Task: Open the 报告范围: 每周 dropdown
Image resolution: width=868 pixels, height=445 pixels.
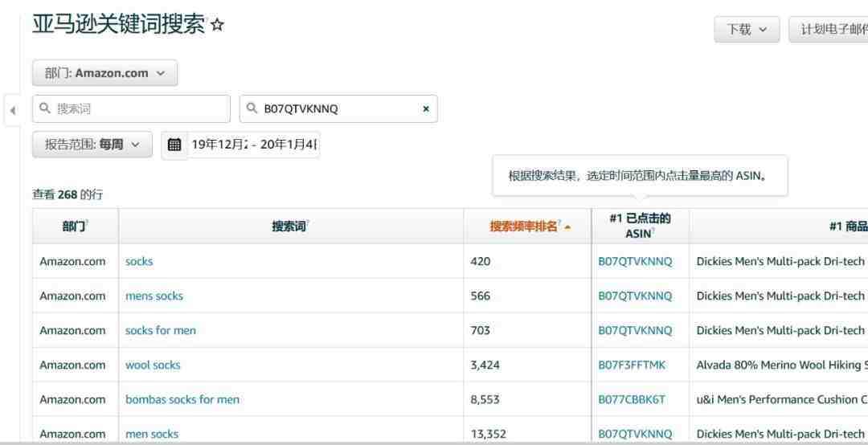Action: 92,145
